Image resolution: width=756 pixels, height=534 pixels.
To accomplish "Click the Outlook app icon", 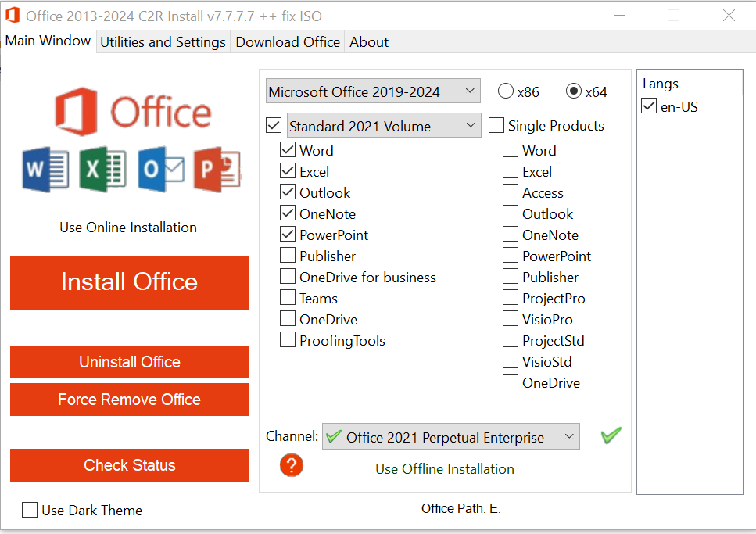I will point(161,170).
